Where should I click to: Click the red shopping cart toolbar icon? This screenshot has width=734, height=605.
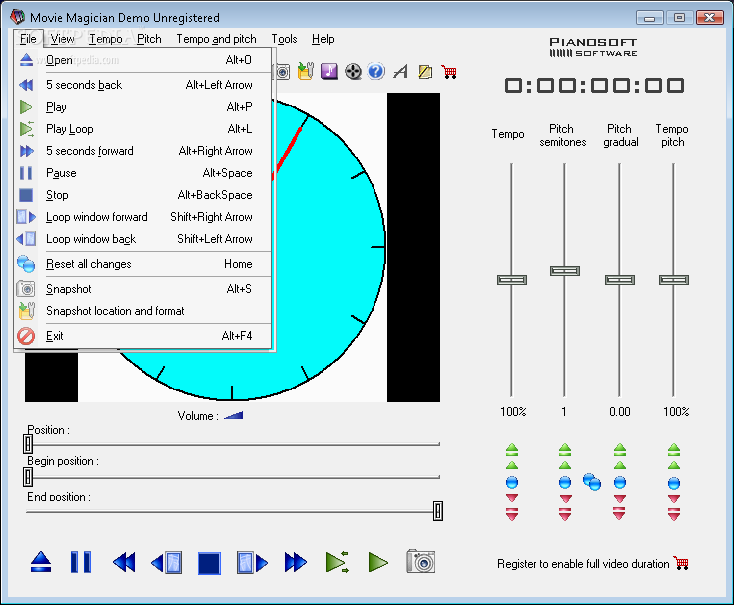point(449,72)
